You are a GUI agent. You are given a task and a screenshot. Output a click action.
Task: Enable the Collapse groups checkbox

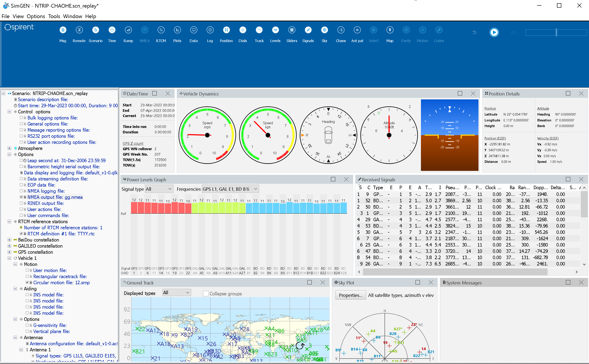click(206, 293)
